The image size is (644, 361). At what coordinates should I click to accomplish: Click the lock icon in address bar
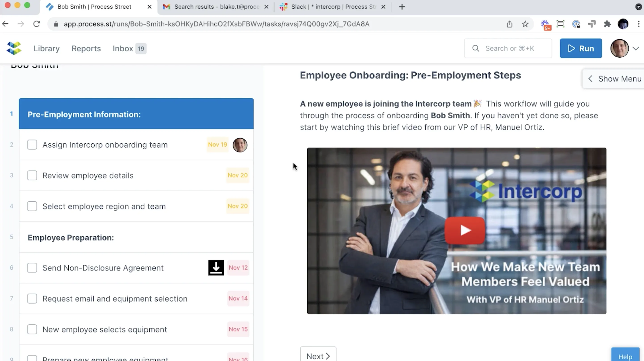(x=56, y=24)
